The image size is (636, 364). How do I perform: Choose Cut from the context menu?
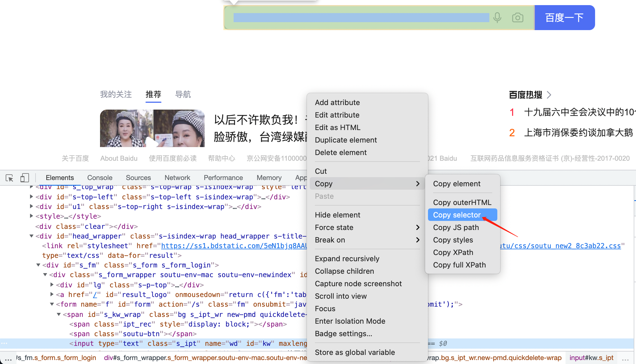coord(367,171)
